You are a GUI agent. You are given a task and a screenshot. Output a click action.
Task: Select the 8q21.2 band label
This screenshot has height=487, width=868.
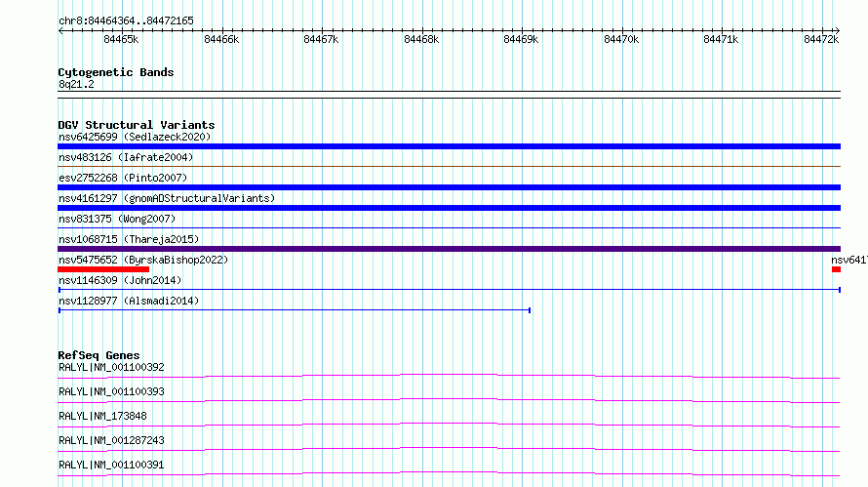tap(76, 84)
